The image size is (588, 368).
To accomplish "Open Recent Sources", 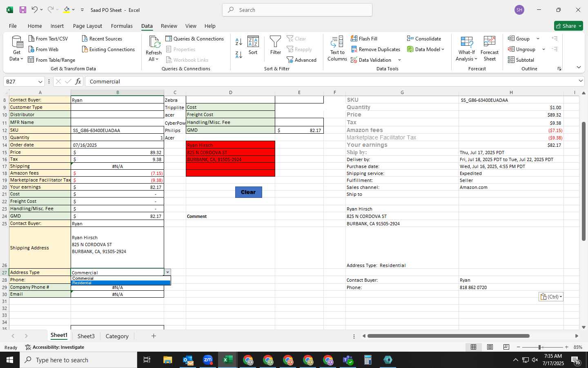I will 102,38.
